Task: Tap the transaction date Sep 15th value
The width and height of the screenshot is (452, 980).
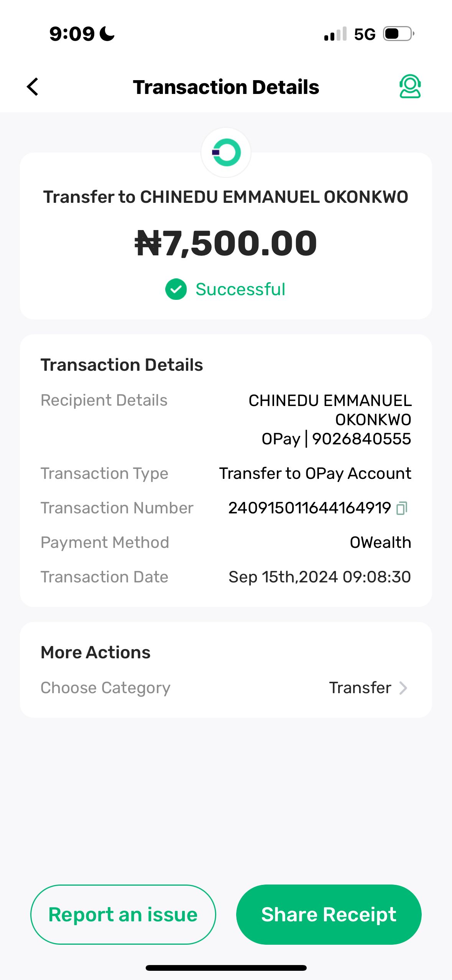Action: tap(319, 577)
